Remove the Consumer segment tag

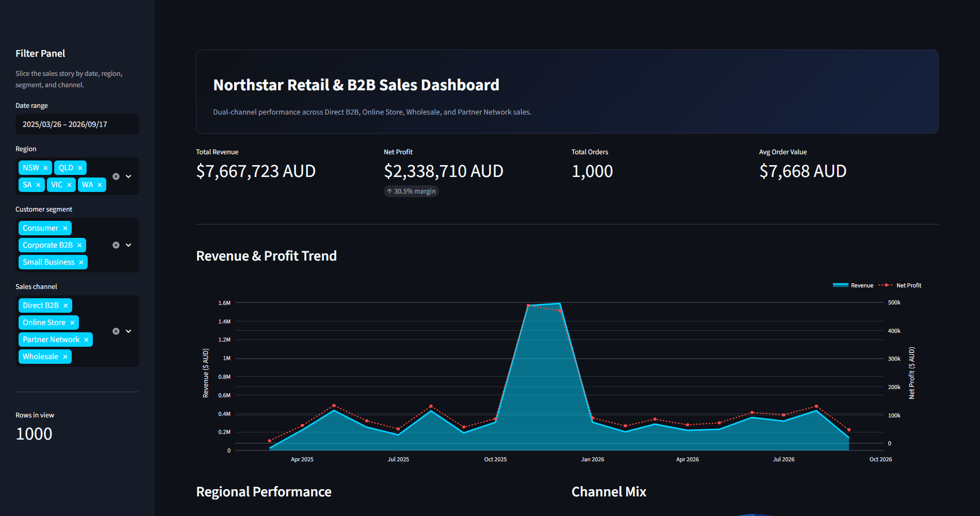pyautogui.click(x=65, y=228)
